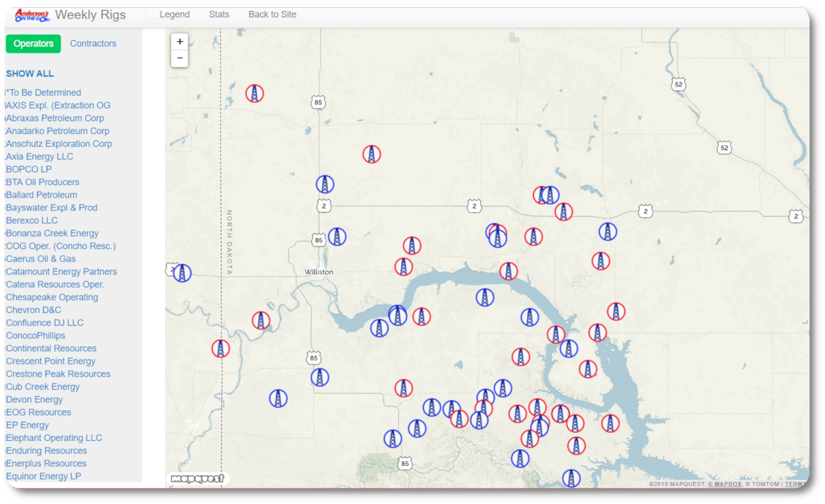825x504 pixels.
Task: Select the Continental Resources operator
Action: [x=51, y=348]
